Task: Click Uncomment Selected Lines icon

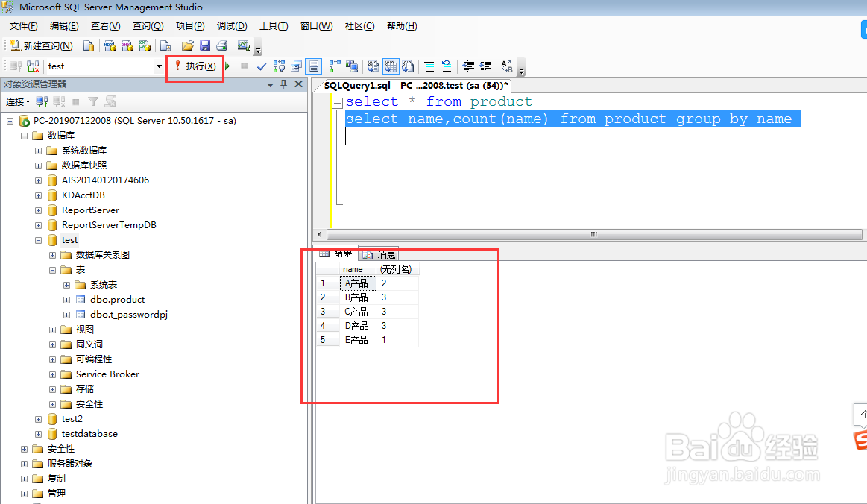Action: point(447,66)
